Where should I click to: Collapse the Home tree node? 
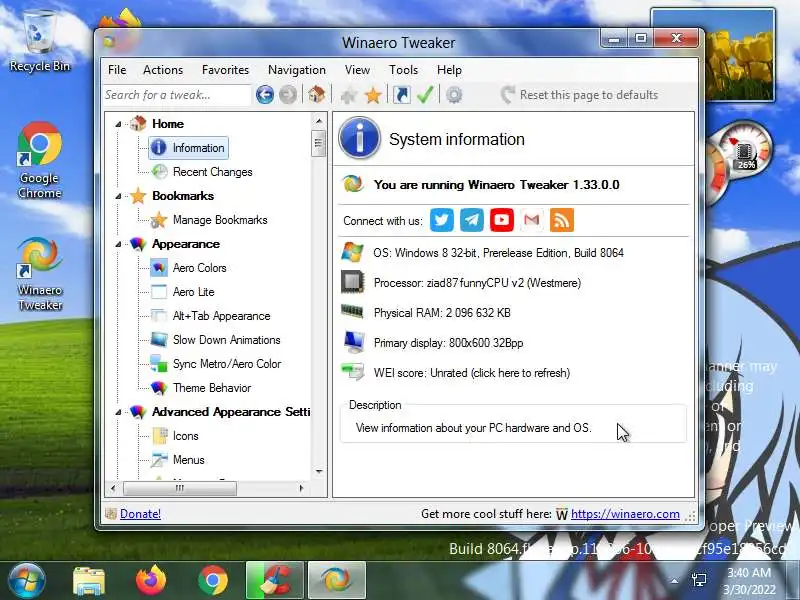pyautogui.click(x=118, y=124)
